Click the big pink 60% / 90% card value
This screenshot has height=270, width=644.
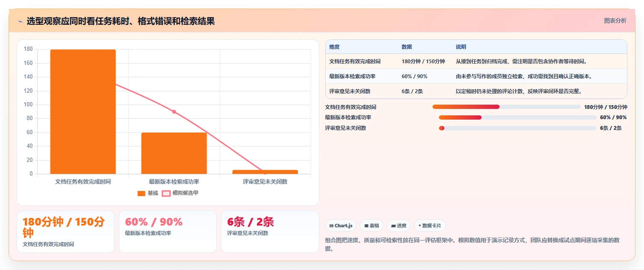(x=154, y=222)
